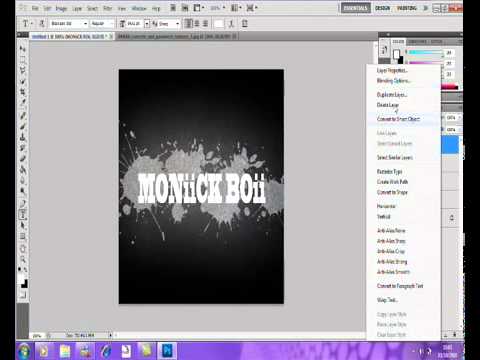Image resolution: width=480 pixels, height=360 pixels.
Task: Select the Blur tool
Action: point(22,180)
